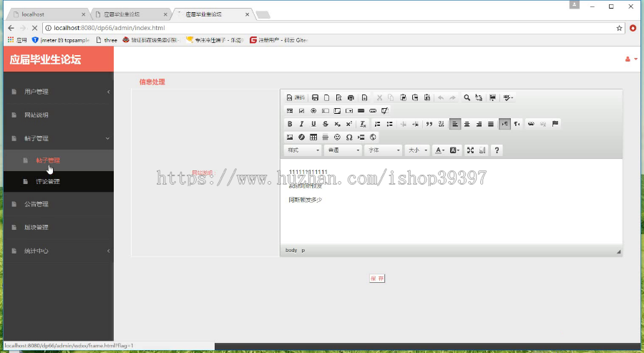Open the Templates icon
Screen dimensions: 644x353
click(364, 98)
